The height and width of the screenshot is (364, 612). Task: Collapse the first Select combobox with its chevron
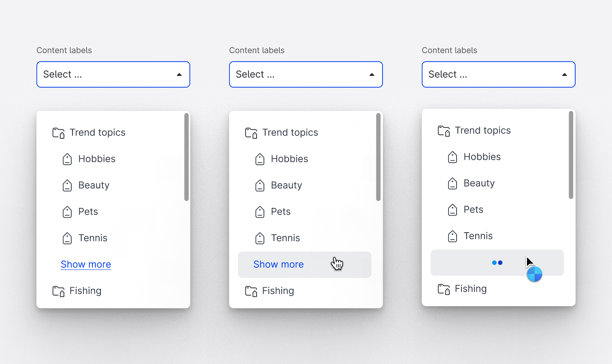[180, 74]
